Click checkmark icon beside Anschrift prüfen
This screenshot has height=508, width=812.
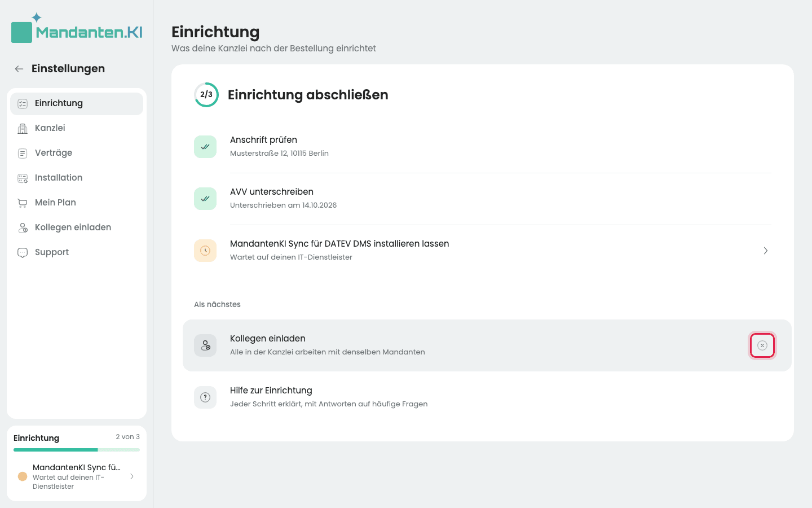(205, 147)
